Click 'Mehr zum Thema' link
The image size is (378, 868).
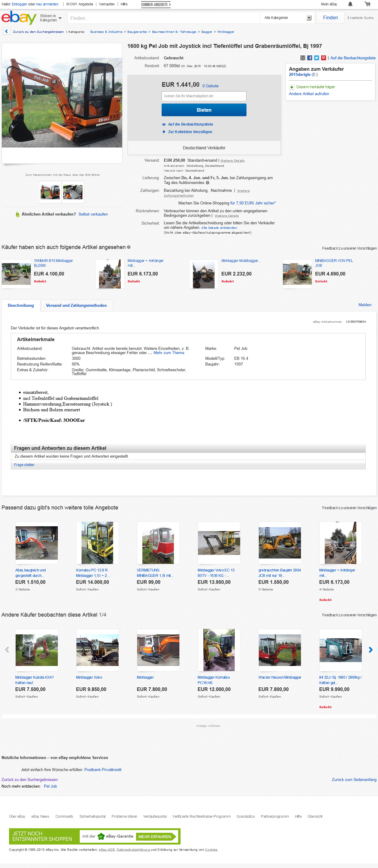(169, 353)
